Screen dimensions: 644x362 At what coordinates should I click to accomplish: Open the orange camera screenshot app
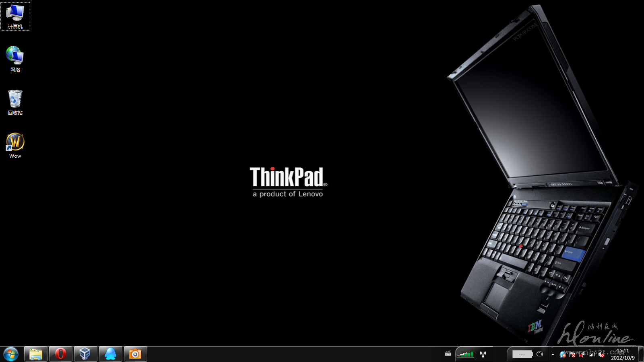click(135, 354)
